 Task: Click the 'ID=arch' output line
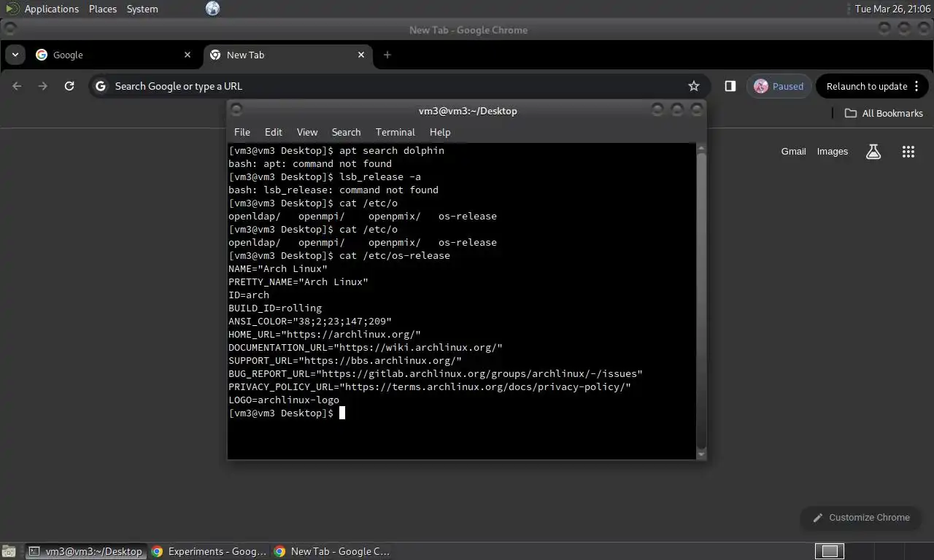click(x=249, y=295)
